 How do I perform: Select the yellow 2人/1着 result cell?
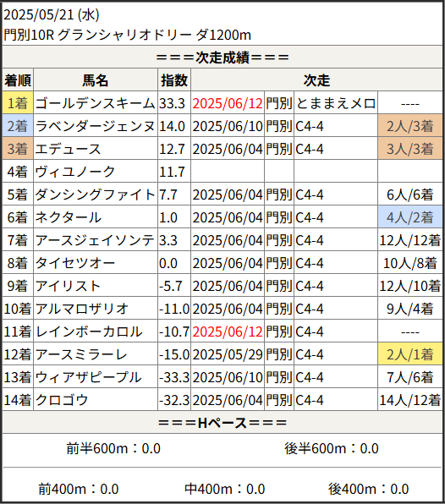coord(410,354)
